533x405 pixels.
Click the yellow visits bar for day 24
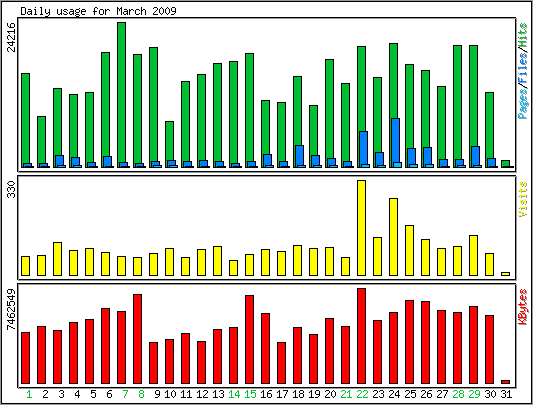point(393,237)
